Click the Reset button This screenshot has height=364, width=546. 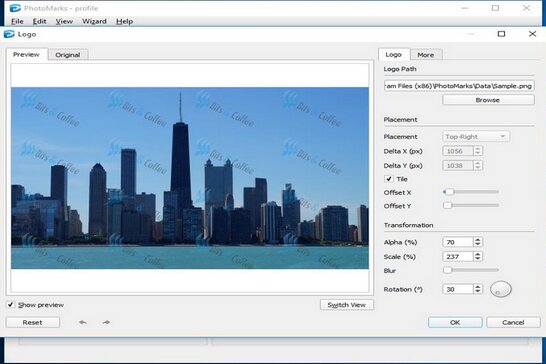33,323
